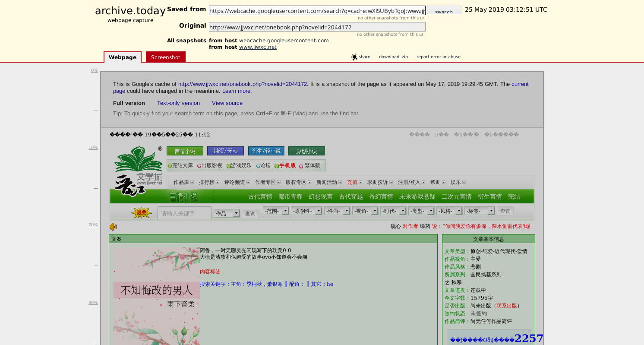This screenshot has height=345, width=644.
Task: Click the 限免 starburst badge
Action: click(141, 212)
